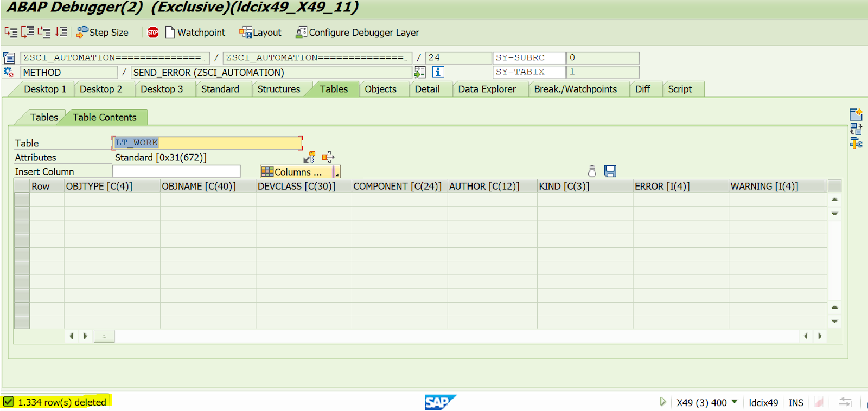Select the Tables main tab
The image size is (868, 411).
click(x=334, y=89)
